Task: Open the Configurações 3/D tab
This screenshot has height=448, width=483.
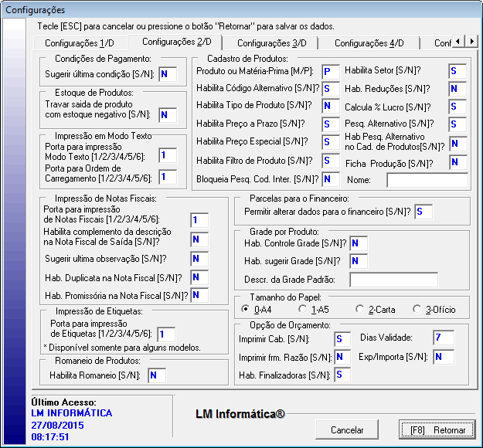Action: (270, 42)
